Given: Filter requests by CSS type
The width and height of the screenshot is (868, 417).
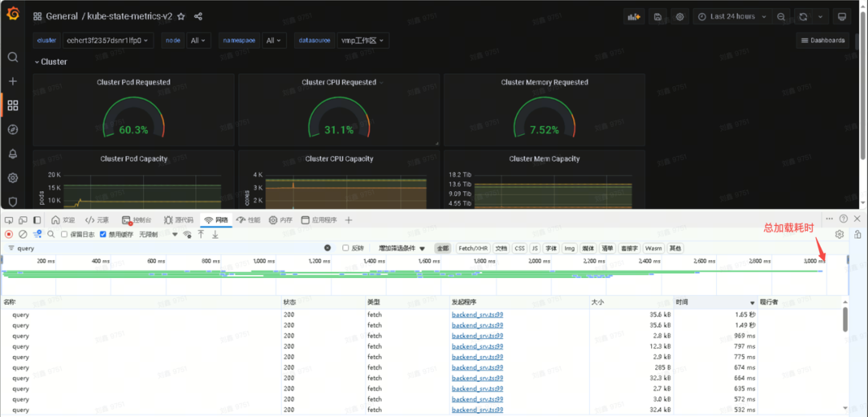Looking at the screenshot, I should [x=519, y=248].
